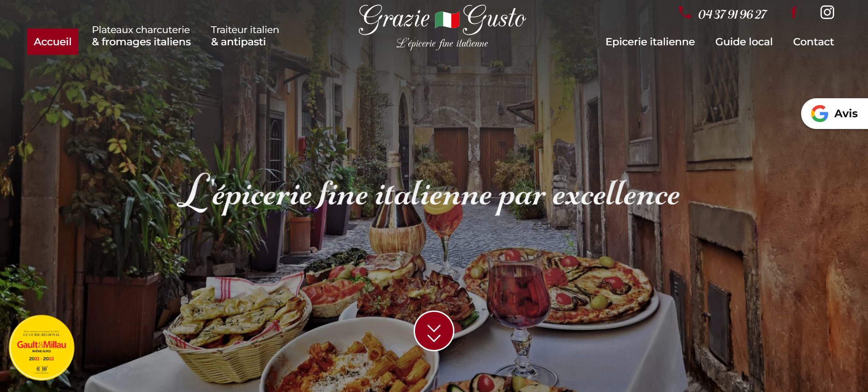Click the Gault&Millau yellow badge

[x=42, y=348]
